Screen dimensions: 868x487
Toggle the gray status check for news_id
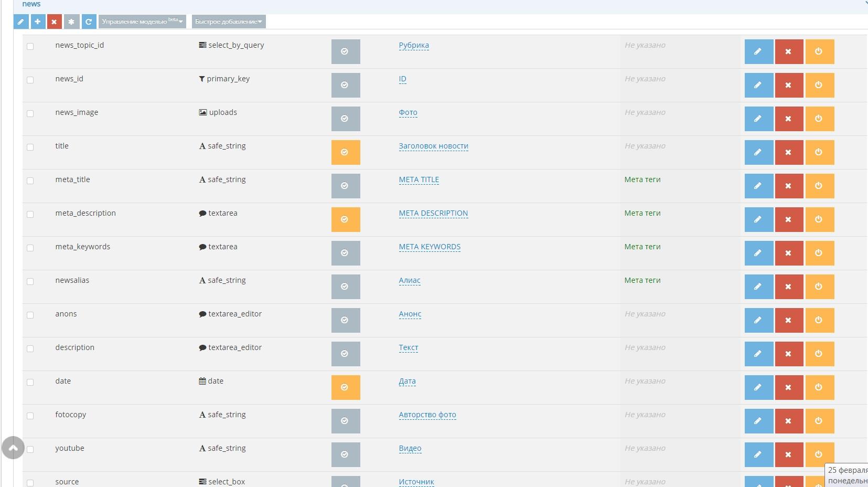[346, 85]
